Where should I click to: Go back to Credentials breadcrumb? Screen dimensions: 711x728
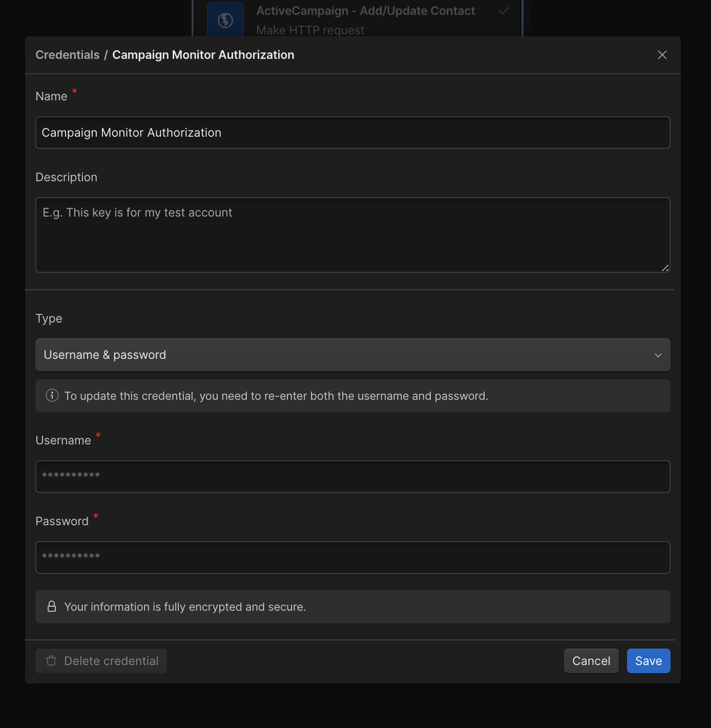pos(68,55)
